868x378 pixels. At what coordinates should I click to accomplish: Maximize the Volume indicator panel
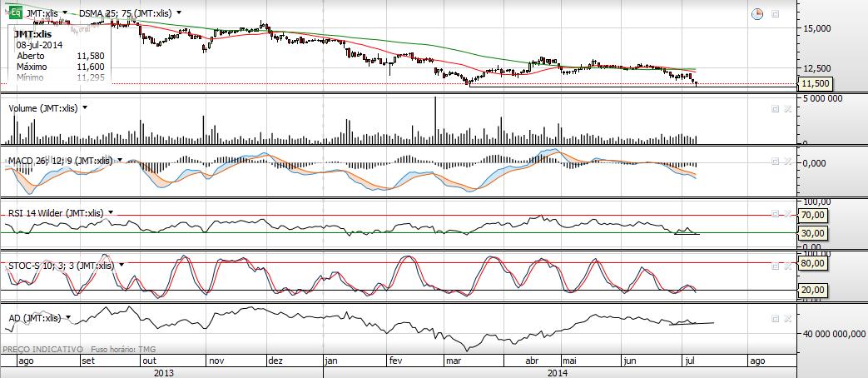(775, 108)
